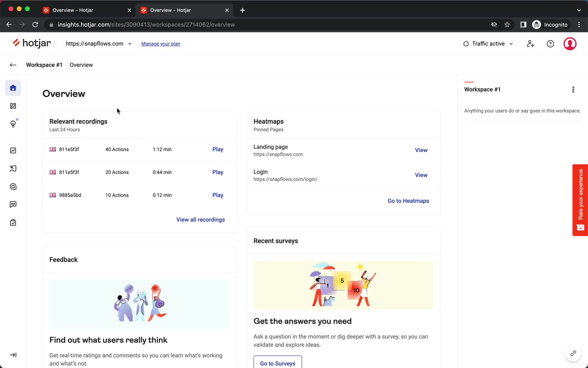
Task: Click Play on 811e5f3f 40 Actions recording
Action: [217, 149]
